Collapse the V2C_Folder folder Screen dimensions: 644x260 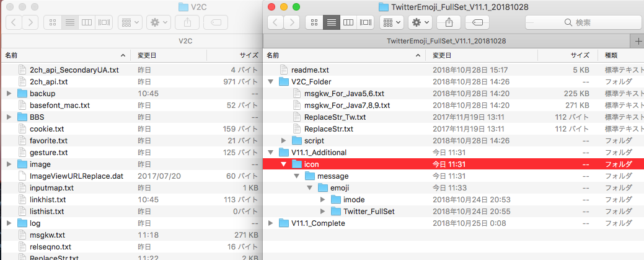[x=271, y=82]
